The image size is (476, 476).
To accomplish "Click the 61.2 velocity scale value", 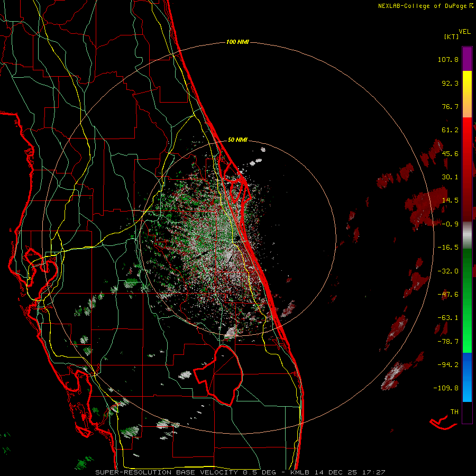I will click(x=450, y=130).
